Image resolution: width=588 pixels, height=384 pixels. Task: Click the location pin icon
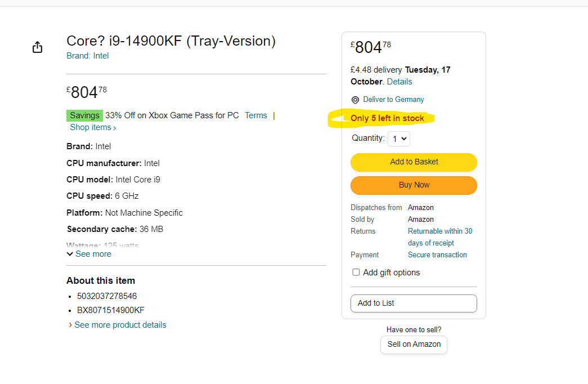pyautogui.click(x=355, y=100)
